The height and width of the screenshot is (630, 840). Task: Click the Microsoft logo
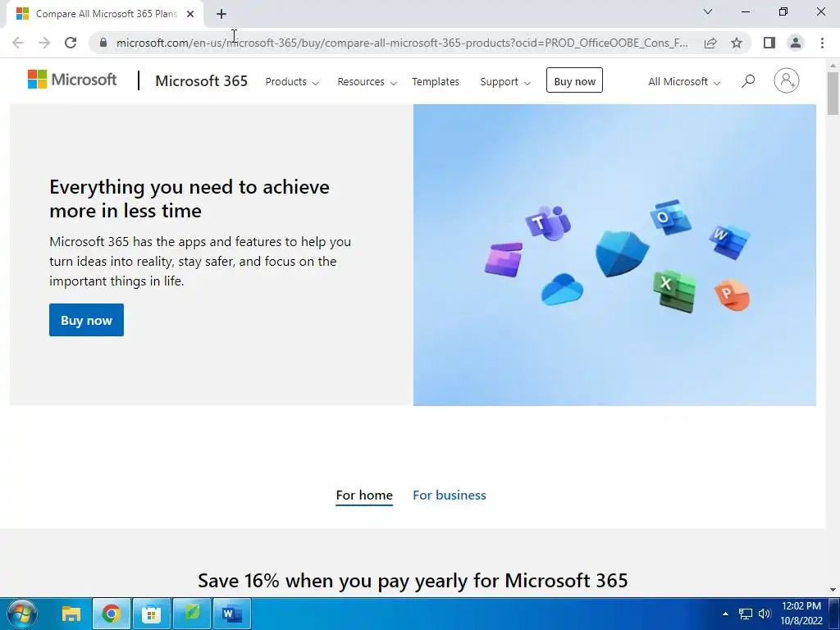[x=72, y=80]
